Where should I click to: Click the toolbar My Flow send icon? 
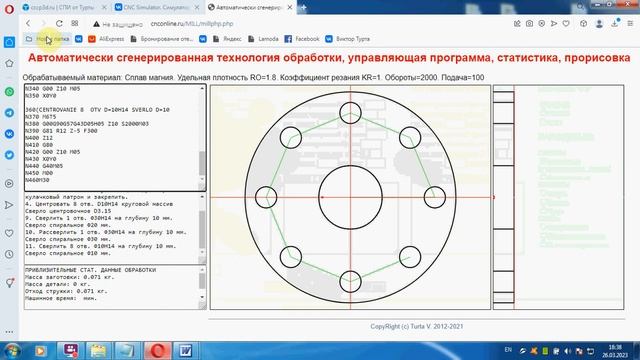[554, 24]
